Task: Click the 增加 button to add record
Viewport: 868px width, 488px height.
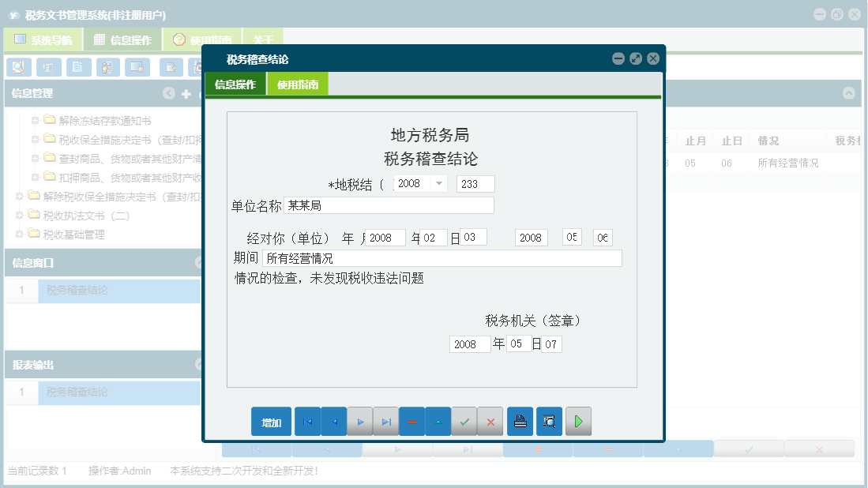Action: tap(270, 421)
